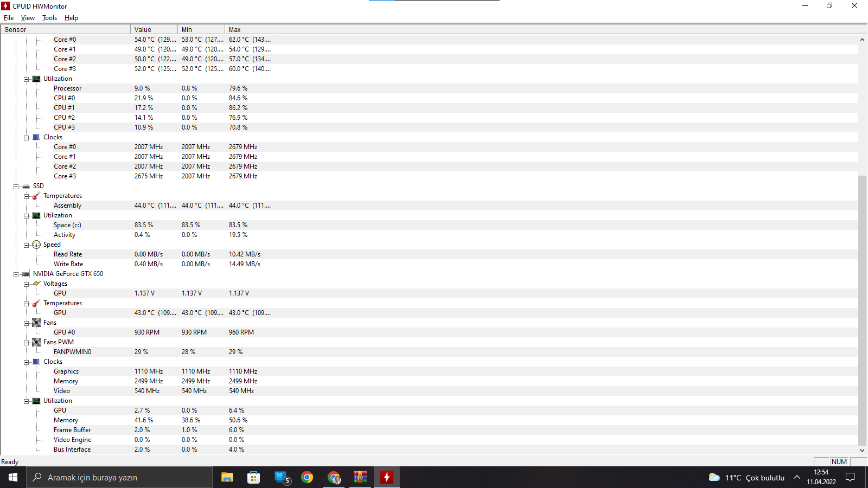
Task: Open File Explorer from the taskbar
Action: [227, 477]
